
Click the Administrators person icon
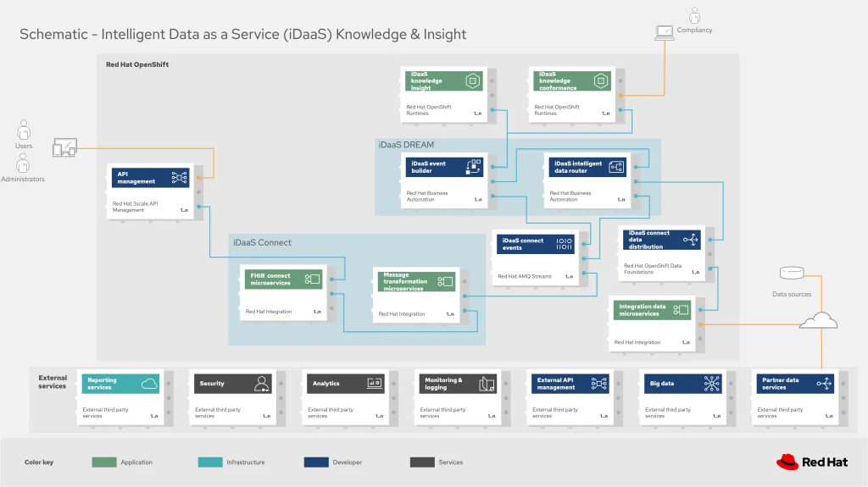[x=23, y=163]
